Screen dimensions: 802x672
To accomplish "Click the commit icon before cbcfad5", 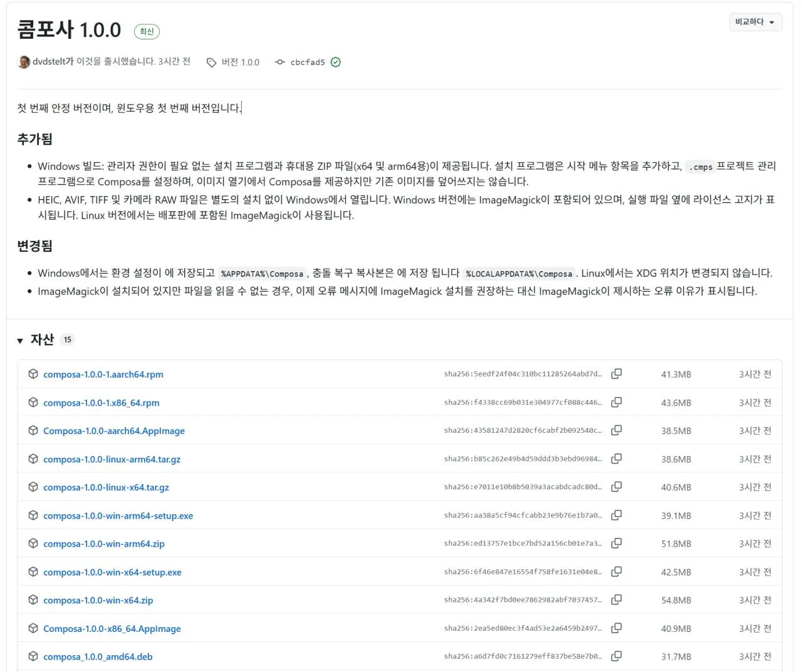I will 280,62.
